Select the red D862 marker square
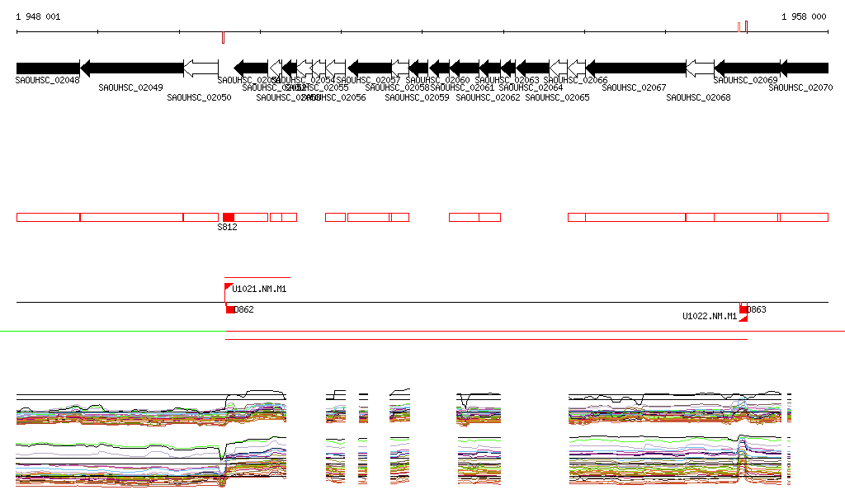 click(230, 309)
